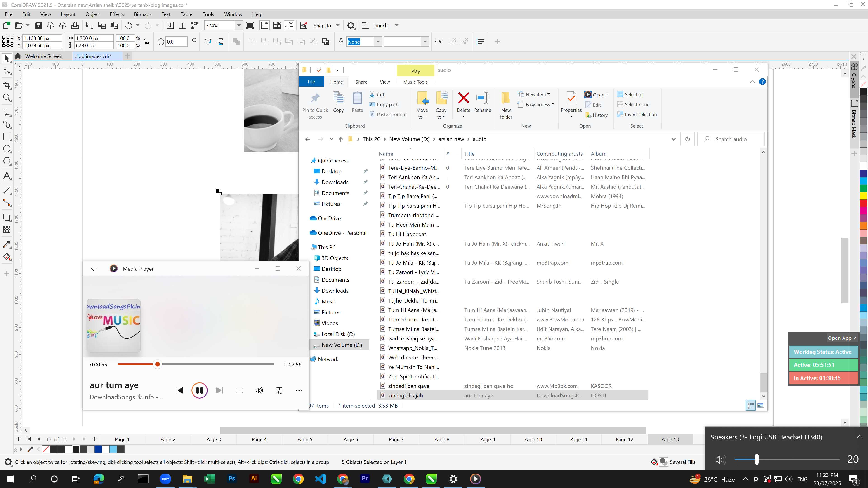Image resolution: width=868 pixels, height=488 pixels.
Task: Go to Page 5 tab
Action: coord(305,439)
